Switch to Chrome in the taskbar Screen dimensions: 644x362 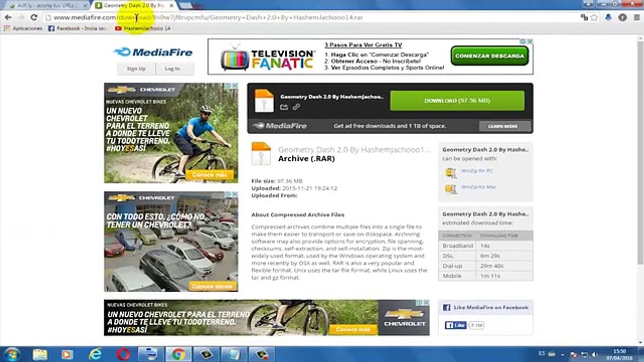pos(179,354)
